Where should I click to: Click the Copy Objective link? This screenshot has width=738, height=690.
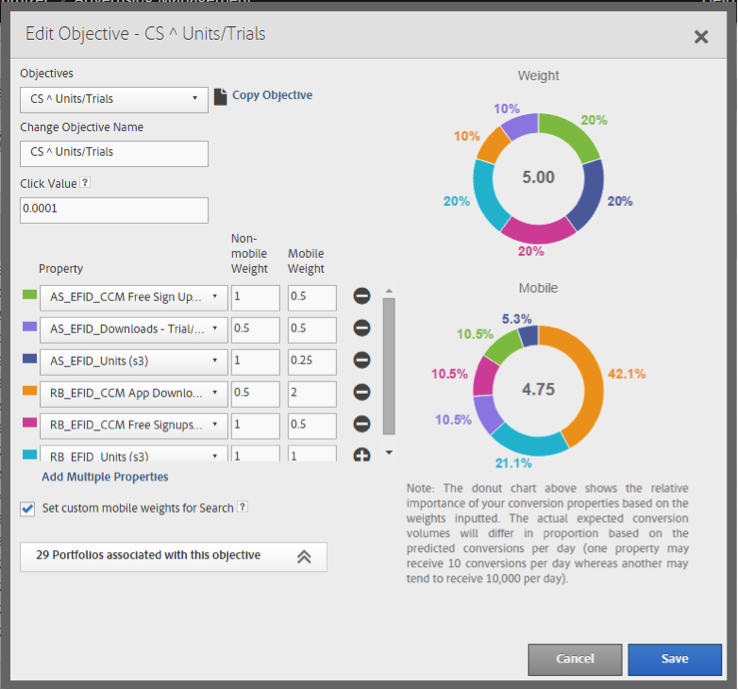tap(272, 95)
